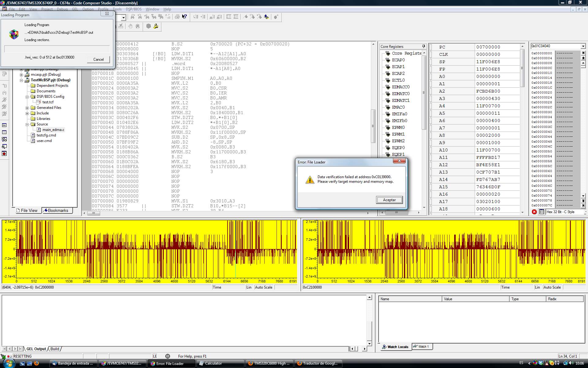Select test.tcf in project tree
Image resolution: width=588 pixels, height=368 pixels.
[x=48, y=102]
